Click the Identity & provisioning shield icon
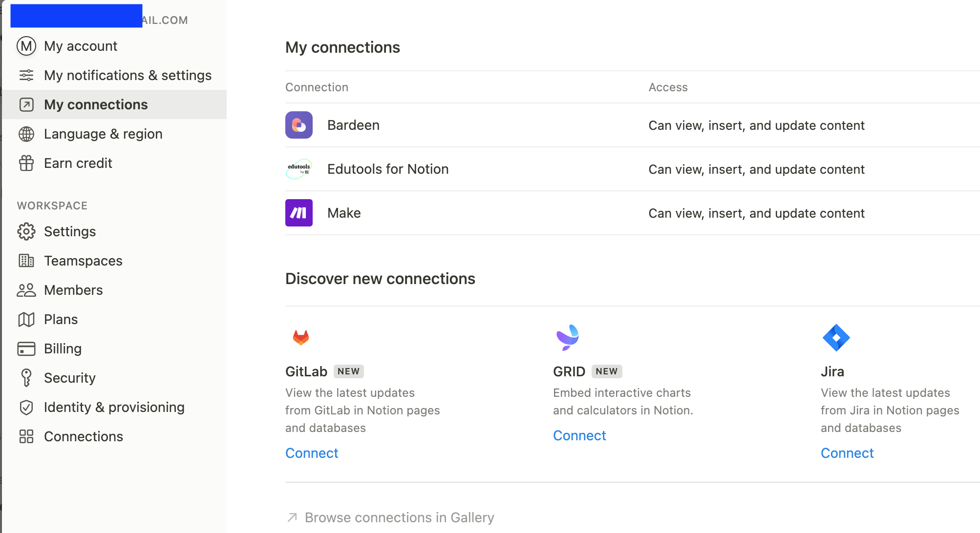 [x=26, y=407]
